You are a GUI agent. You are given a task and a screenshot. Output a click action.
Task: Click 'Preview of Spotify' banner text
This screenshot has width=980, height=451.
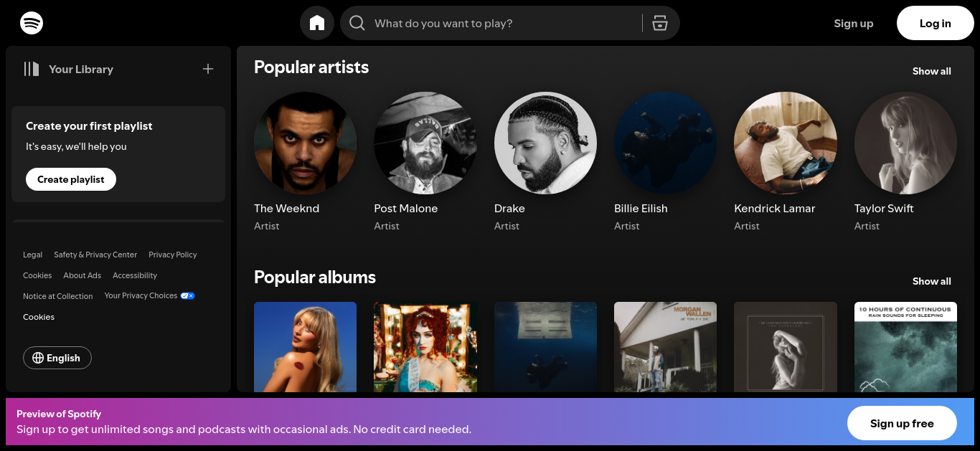(59, 414)
